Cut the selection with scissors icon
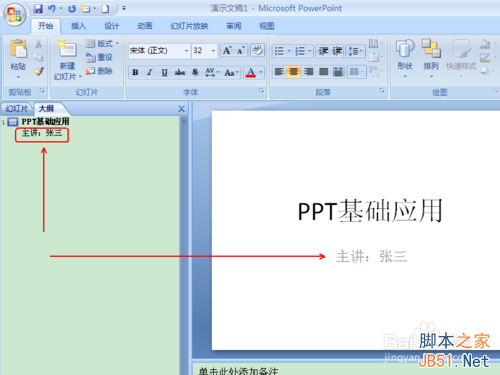The width and height of the screenshot is (500, 375). [39, 44]
